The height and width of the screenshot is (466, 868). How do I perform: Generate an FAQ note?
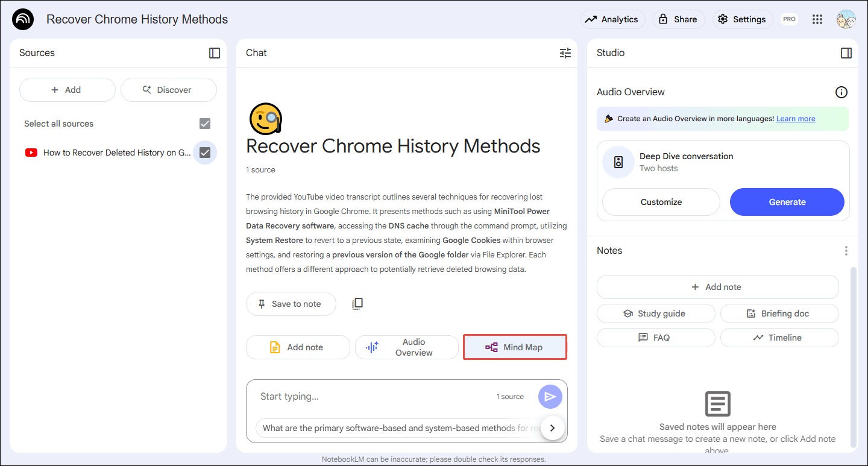656,338
